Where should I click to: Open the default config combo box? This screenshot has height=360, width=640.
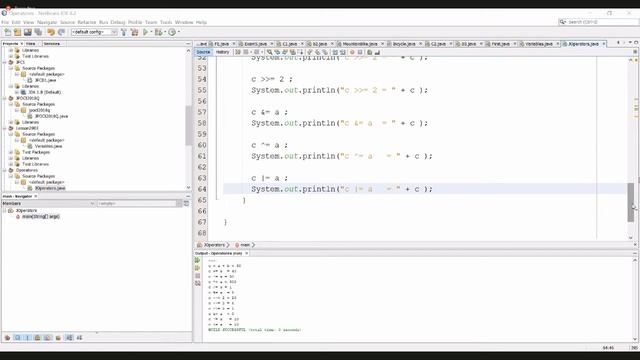pyautogui.click(x=94, y=32)
